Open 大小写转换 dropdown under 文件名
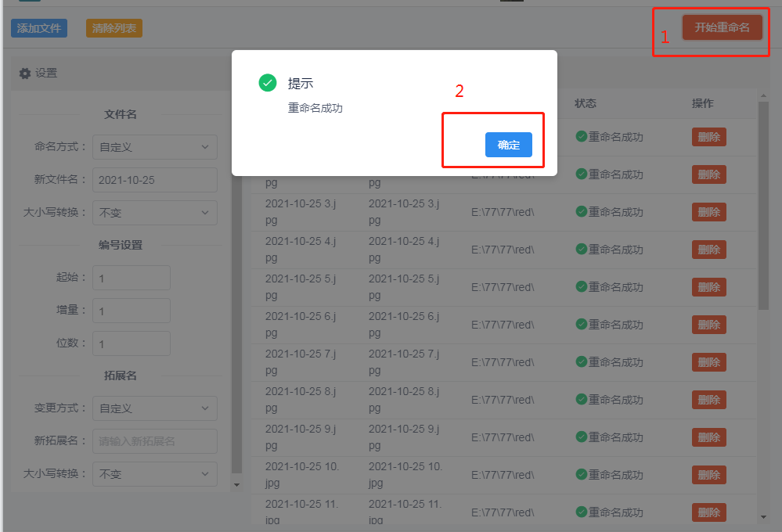Screen dimensions: 782x532 tap(155, 213)
